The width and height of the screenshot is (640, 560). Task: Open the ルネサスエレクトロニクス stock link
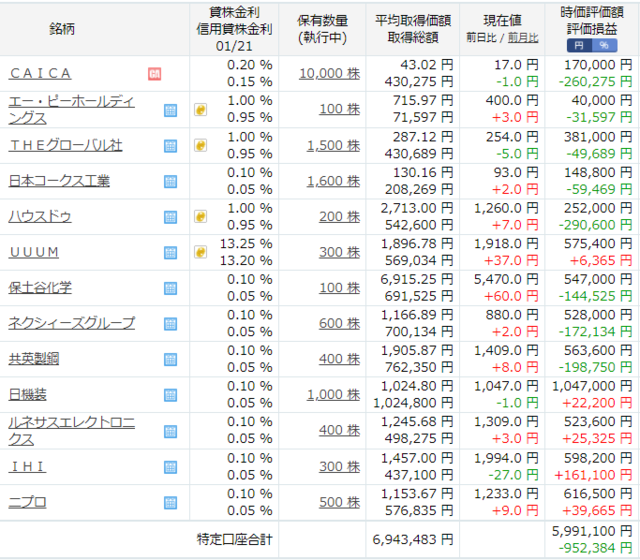[71, 431]
